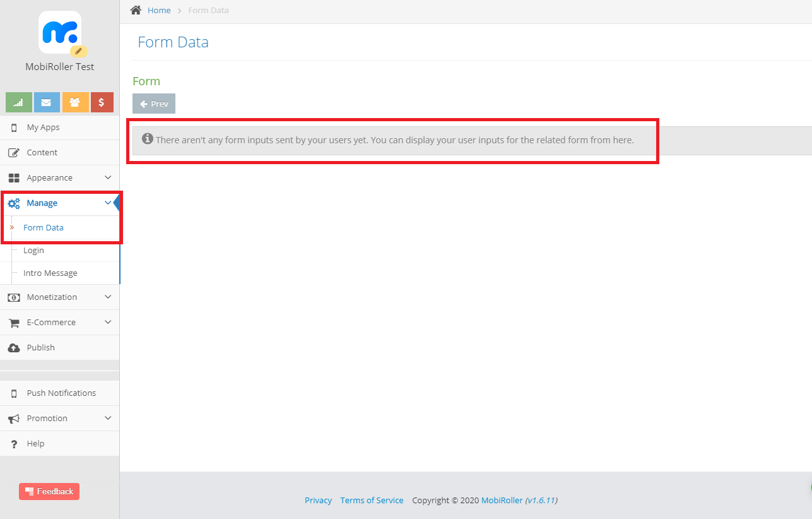This screenshot has width=812, height=519.
Task: Open Content menu item
Action: coord(60,153)
